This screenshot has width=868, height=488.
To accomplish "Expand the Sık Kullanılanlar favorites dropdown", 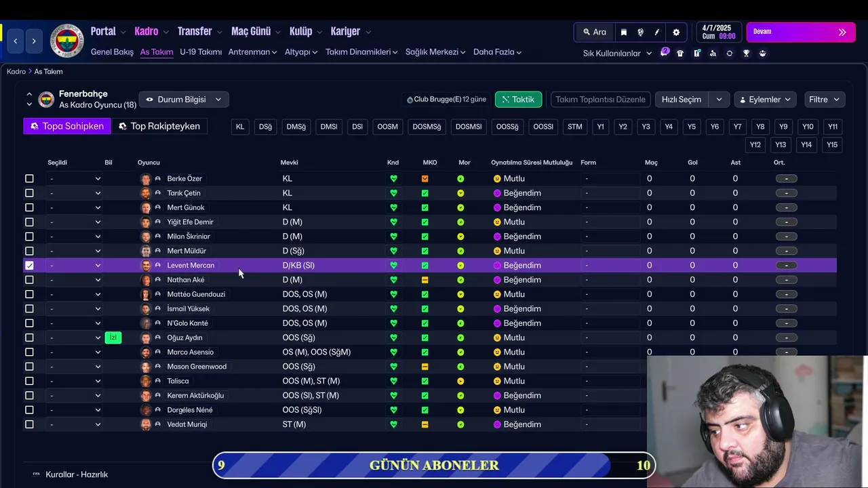I will [x=617, y=54].
